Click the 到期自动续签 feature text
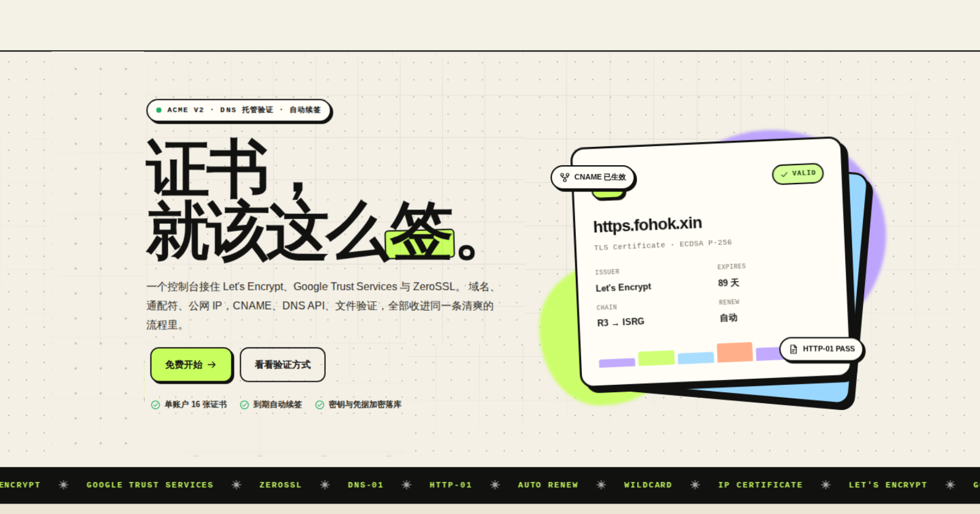This screenshot has width=980, height=514. coord(277,404)
